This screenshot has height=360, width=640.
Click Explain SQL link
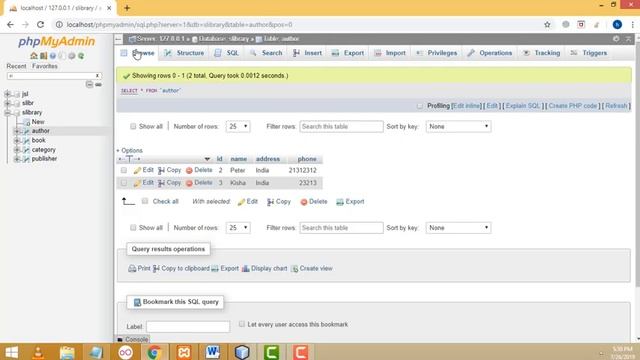tap(523, 106)
